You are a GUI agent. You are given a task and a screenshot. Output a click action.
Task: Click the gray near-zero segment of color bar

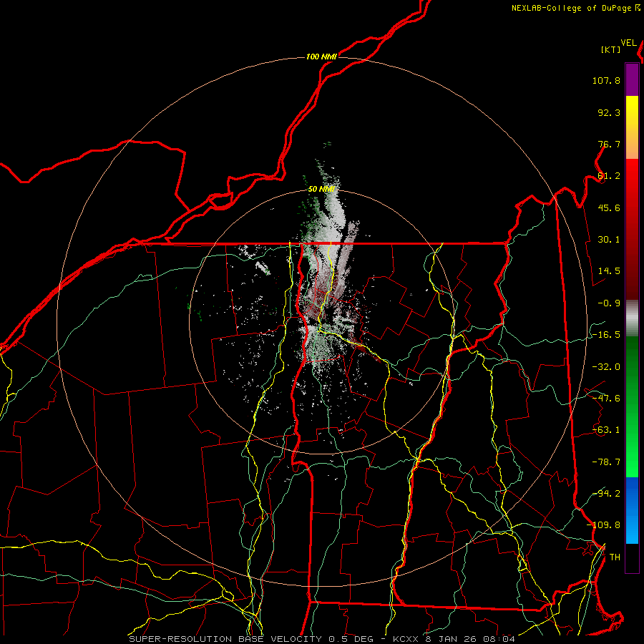(x=632, y=318)
